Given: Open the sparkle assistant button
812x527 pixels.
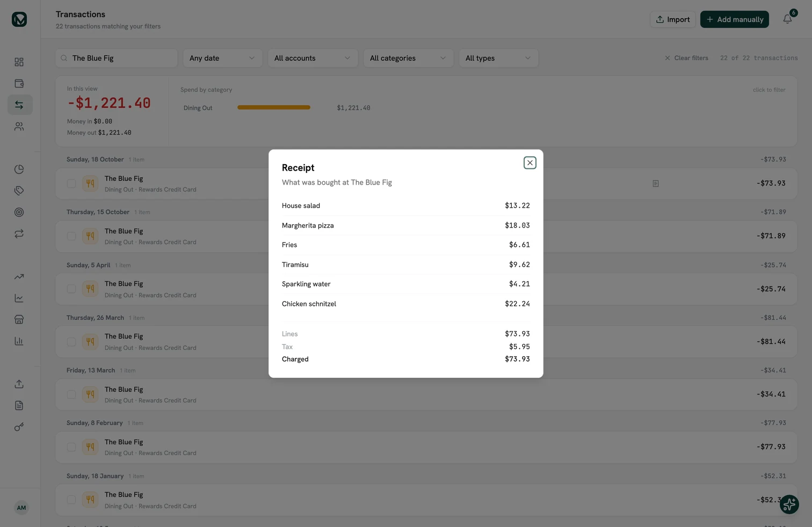Looking at the screenshot, I should click(x=789, y=504).
